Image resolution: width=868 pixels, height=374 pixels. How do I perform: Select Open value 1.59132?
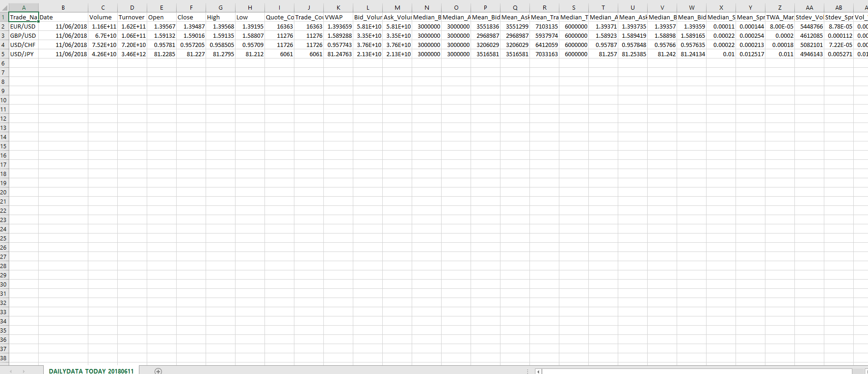(x=161, y=35)
